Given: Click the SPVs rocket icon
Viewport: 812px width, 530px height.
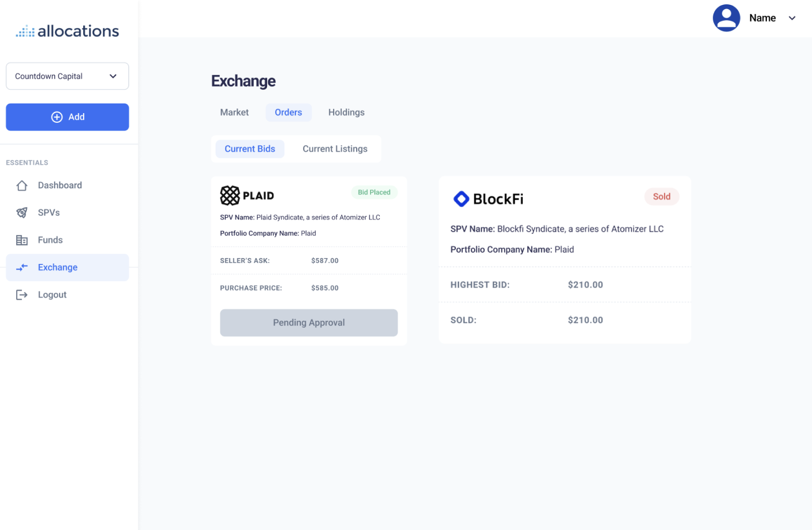Looking at the screenshot, I should 21,212.
